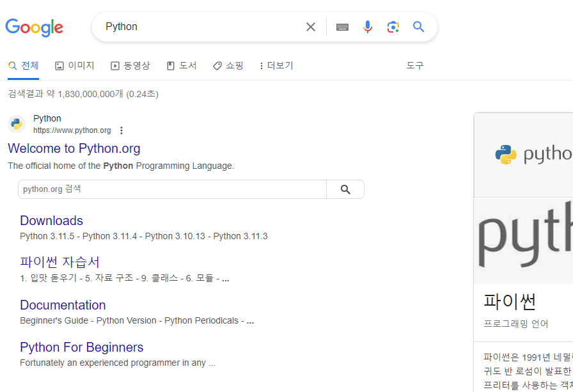Click the official home snippet text
The height and width of the screenshot is (392, 573).
pos(121,166)
